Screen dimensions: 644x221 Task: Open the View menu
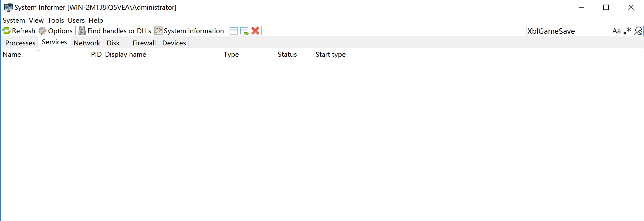[36, 20]
